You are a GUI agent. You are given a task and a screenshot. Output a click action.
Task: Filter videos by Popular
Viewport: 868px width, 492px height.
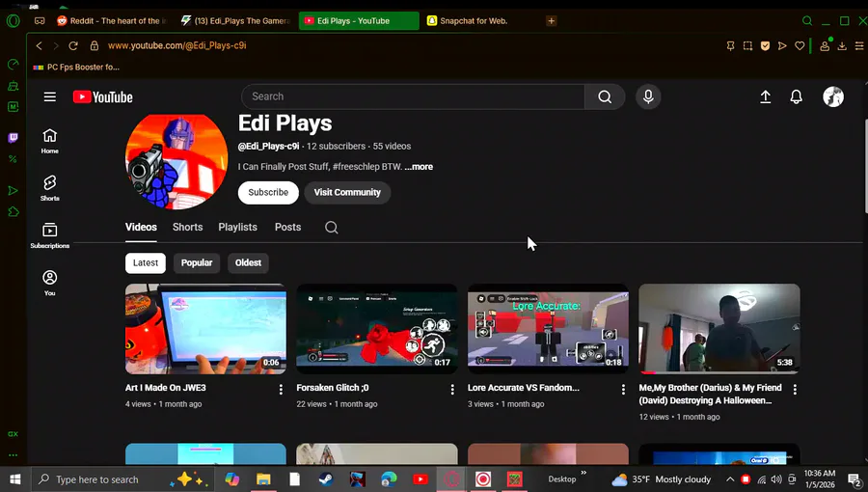(197, 262)
